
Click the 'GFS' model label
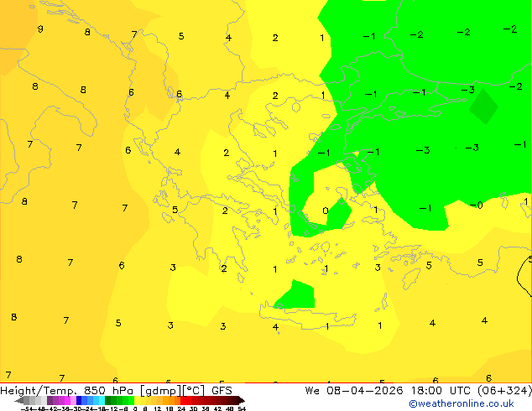pyautogui.click(x=222, y=391)
